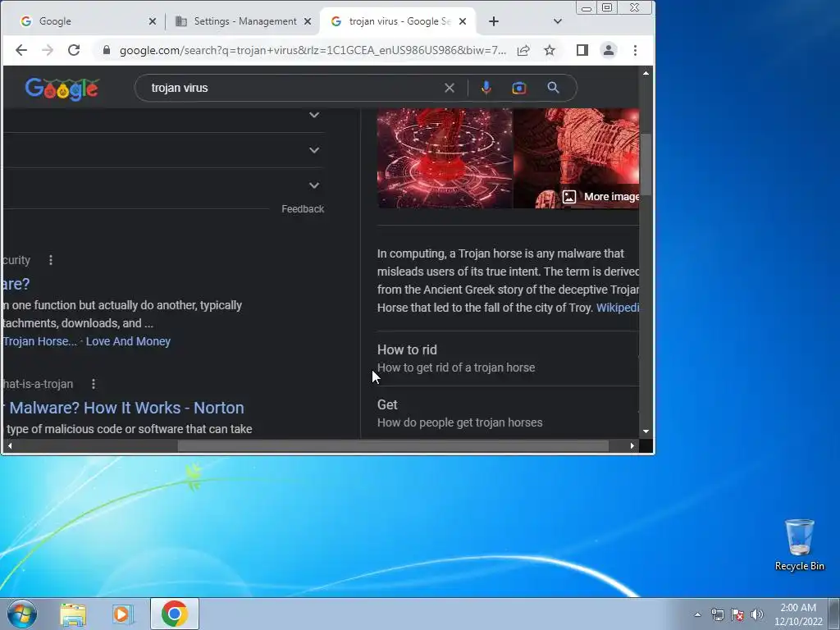Click the Chrome taskbar button

pos(174,614)
